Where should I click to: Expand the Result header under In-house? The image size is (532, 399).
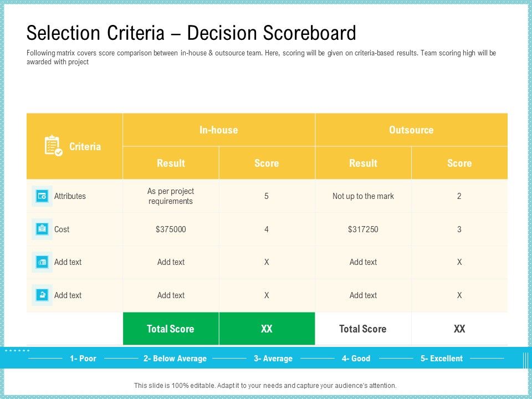pos(170,163)
